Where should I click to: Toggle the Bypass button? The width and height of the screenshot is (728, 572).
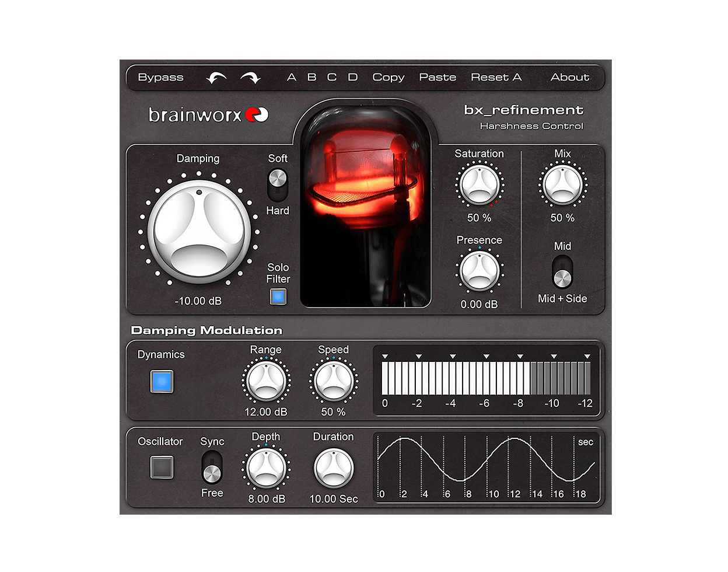[160, 77]
